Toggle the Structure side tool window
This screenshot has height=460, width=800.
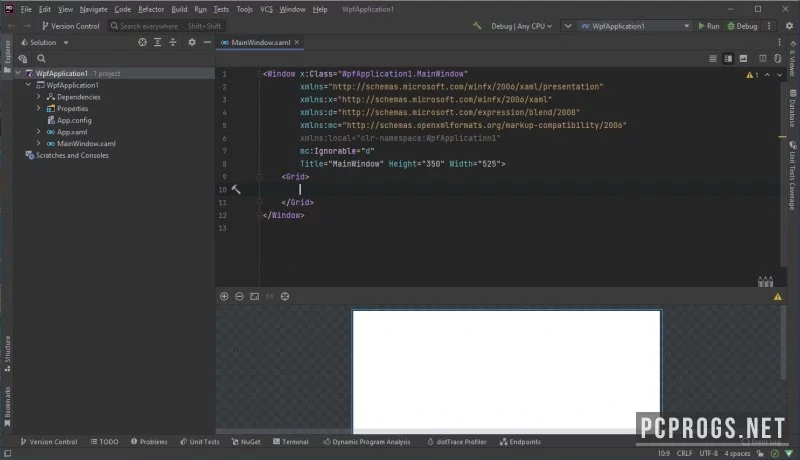tap(7, 353)
